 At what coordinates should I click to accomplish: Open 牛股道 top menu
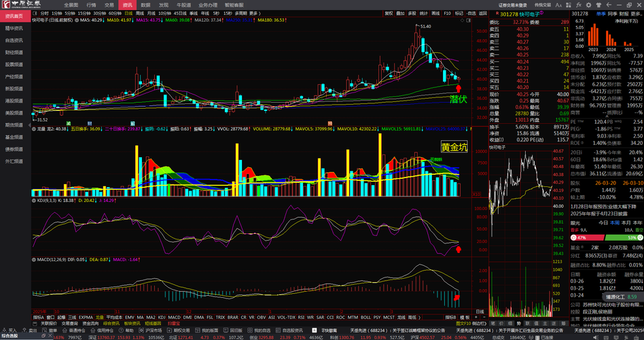pos(183,5)
